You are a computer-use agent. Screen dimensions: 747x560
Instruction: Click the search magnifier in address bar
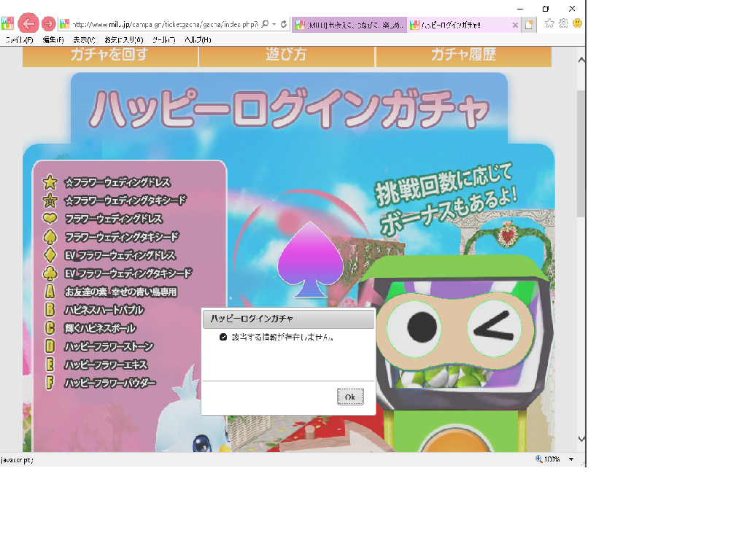point(264,24)
